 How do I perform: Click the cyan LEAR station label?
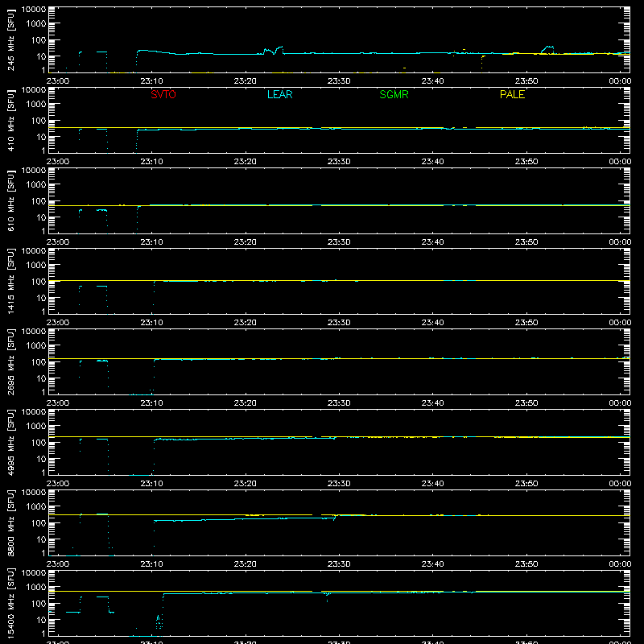(279, 94)
